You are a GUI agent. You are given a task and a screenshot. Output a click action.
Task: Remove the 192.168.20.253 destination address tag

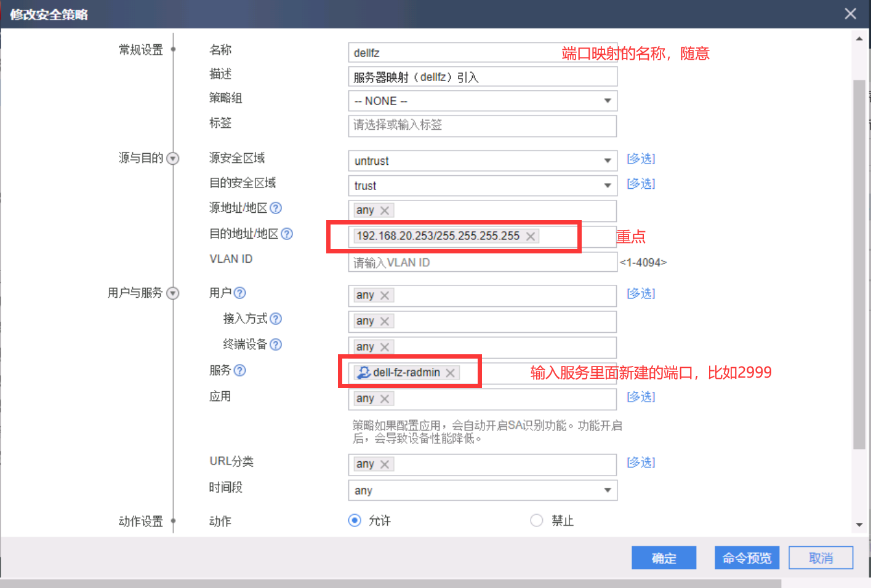pos(530,236)
